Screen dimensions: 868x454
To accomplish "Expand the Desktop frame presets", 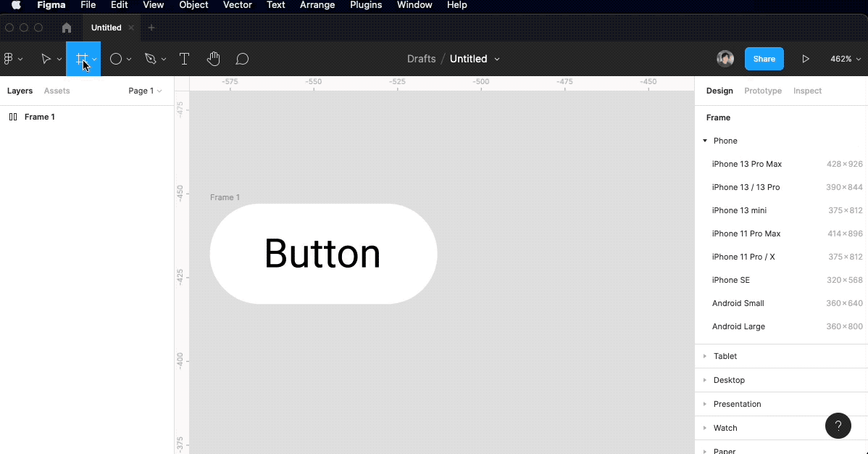I will coord(705,380).
